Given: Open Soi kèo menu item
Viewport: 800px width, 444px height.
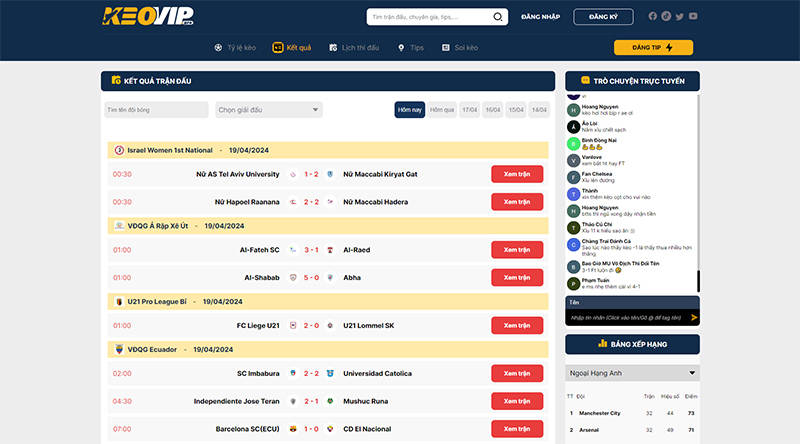Looking at the screenshot, I should [x=460, y=47].
